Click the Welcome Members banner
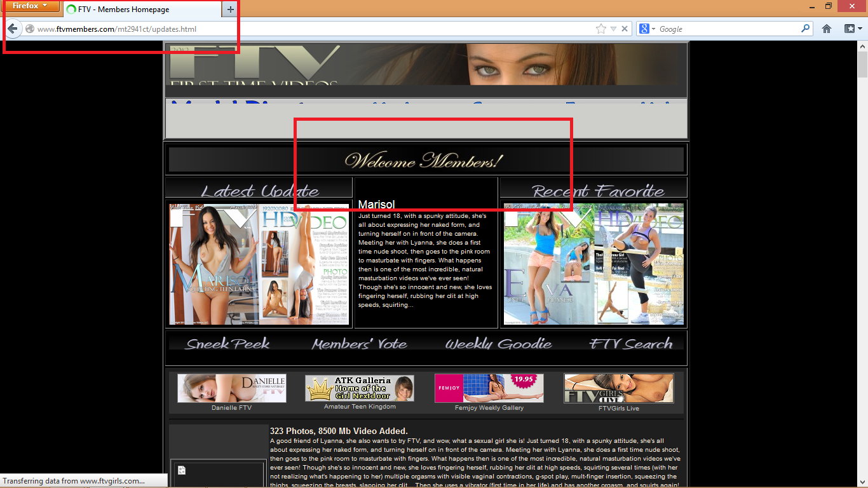 [x=426, y=160]
